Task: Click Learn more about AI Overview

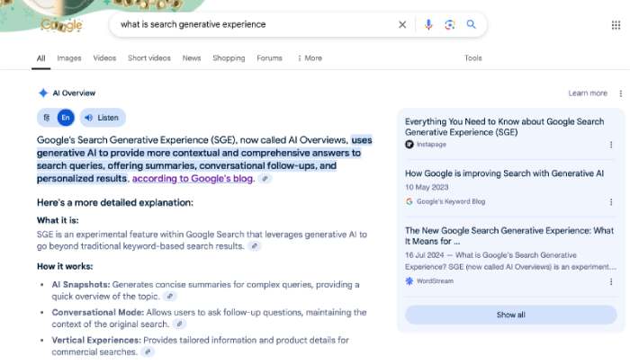Action: (x=588, y=93)
